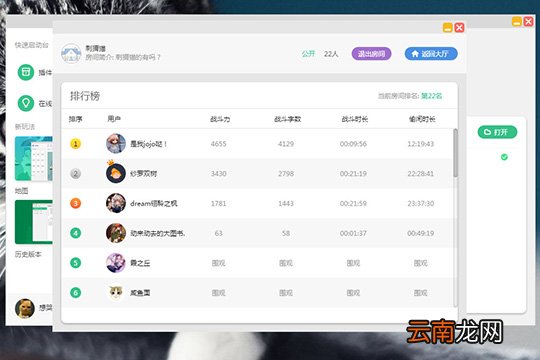
Task: Click the 22:28:41 time cell
Action: tap(420, 174)
